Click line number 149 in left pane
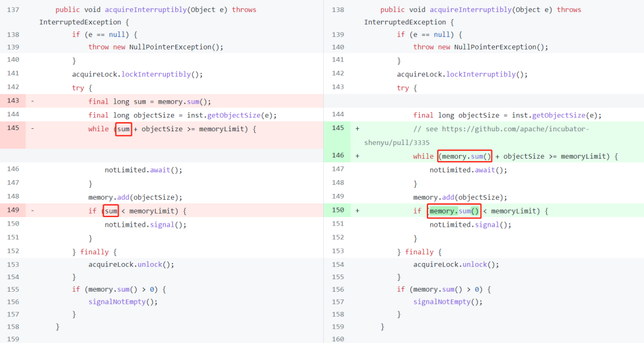 pyautogui.click(x=13, y=210)
